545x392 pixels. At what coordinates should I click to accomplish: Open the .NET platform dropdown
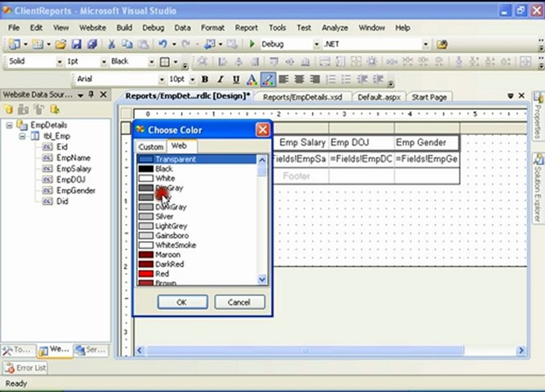tap(425, 44)
